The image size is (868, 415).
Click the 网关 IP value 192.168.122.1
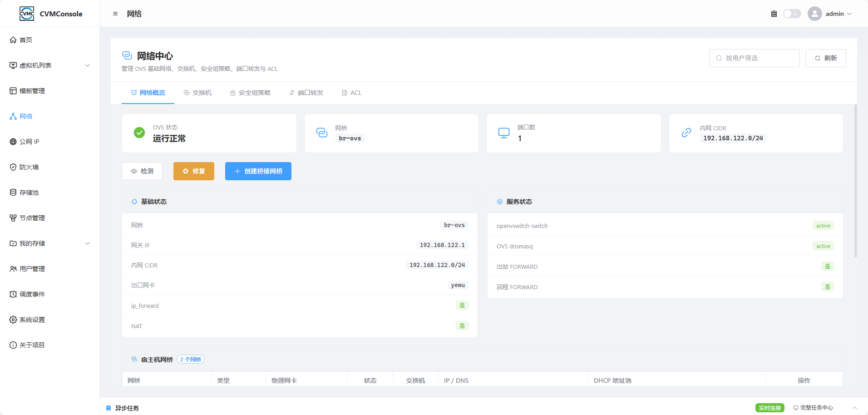[x=442, y=245]
